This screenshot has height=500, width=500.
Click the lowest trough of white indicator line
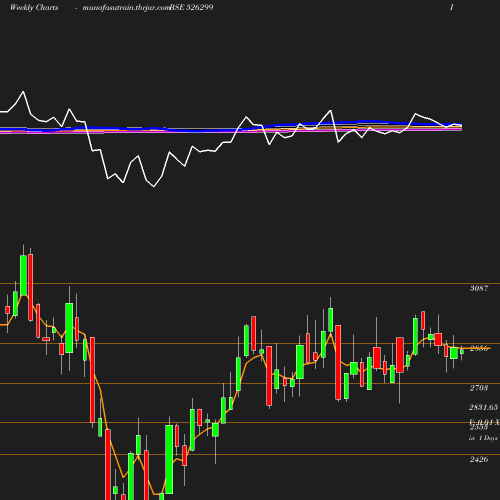[x=154, y=186]
